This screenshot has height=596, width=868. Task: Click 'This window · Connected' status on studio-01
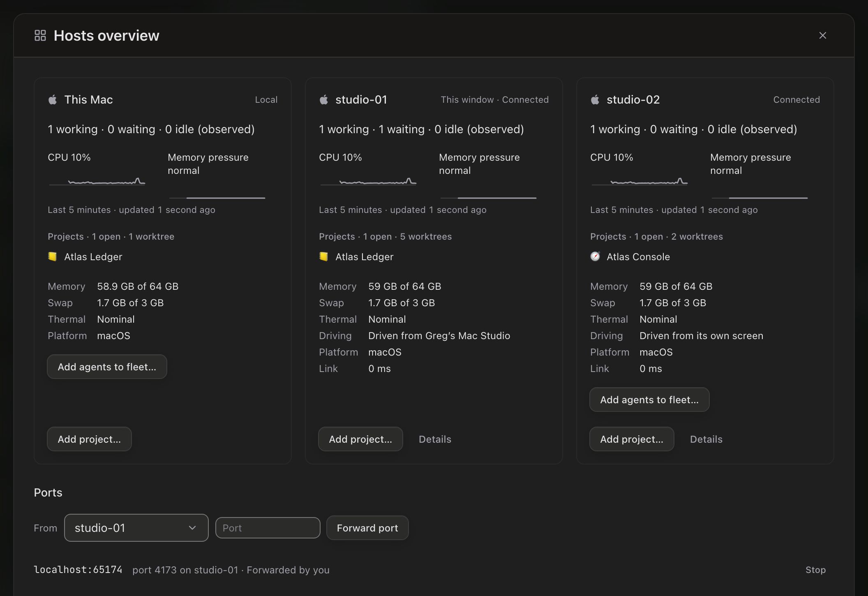pyautogui.click(x=494, y=99)
